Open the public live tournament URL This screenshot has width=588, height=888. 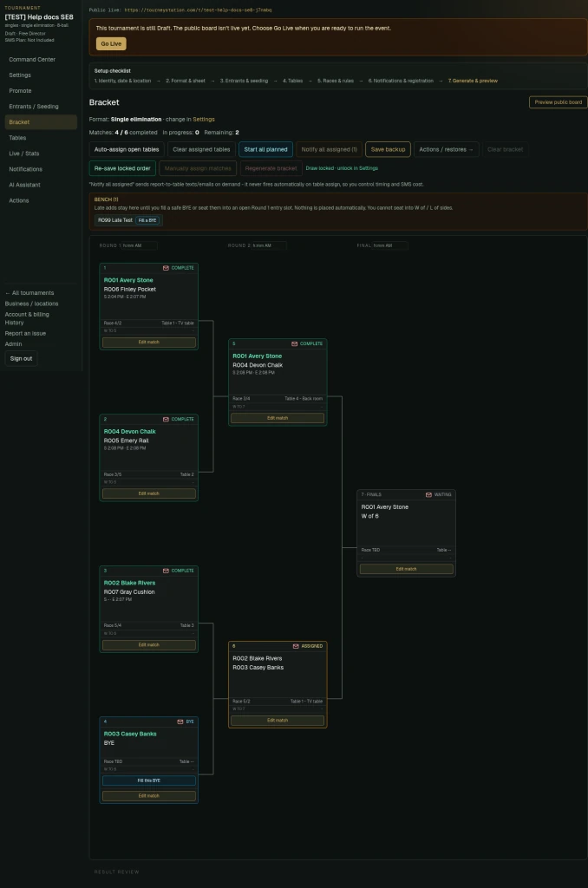coord(198,10)
